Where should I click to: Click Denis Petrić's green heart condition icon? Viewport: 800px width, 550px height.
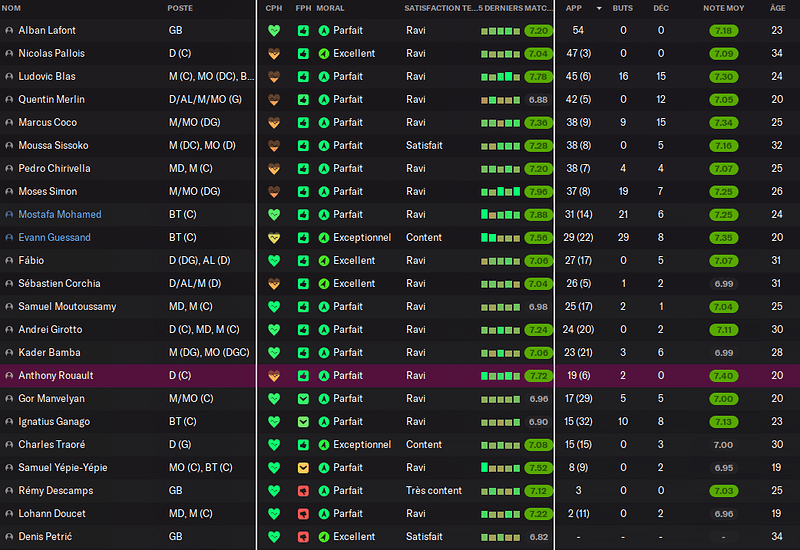tap(274, 537)
